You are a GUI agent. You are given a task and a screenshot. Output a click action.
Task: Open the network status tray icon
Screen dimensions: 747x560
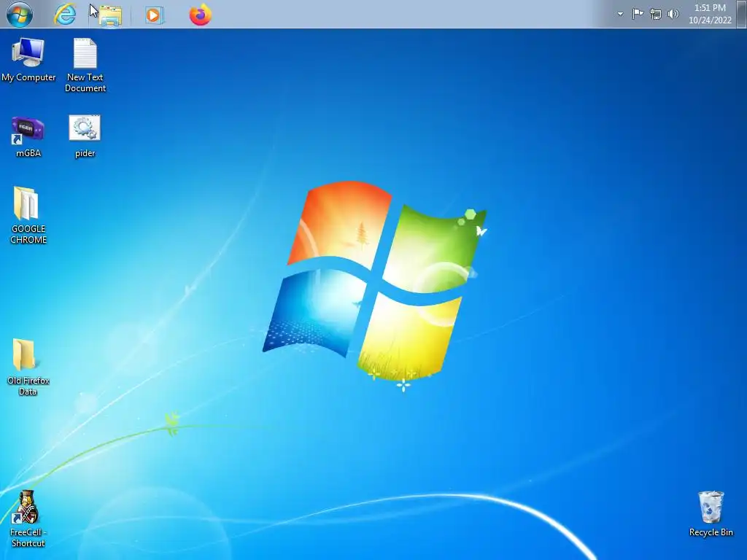click(x=656, y=14)
